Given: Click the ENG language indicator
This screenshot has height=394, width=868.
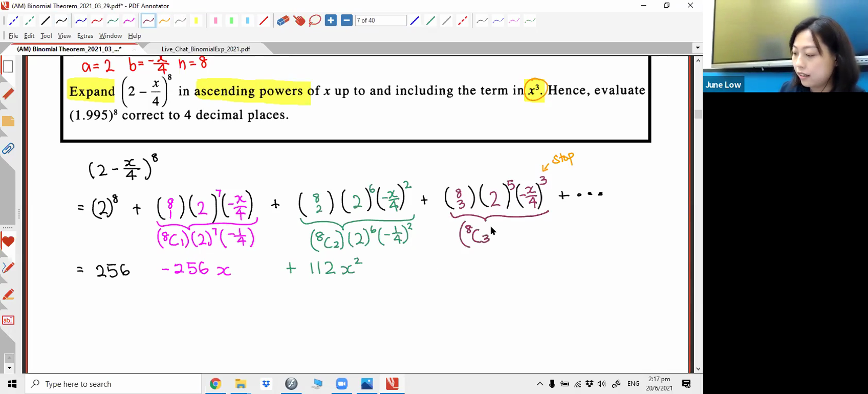Looking at the screenshot, I should click(633, 384).
